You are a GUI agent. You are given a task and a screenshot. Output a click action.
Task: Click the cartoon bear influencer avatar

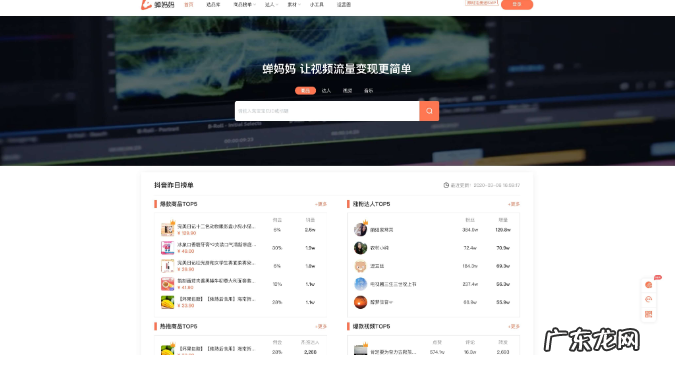(360, 266)
